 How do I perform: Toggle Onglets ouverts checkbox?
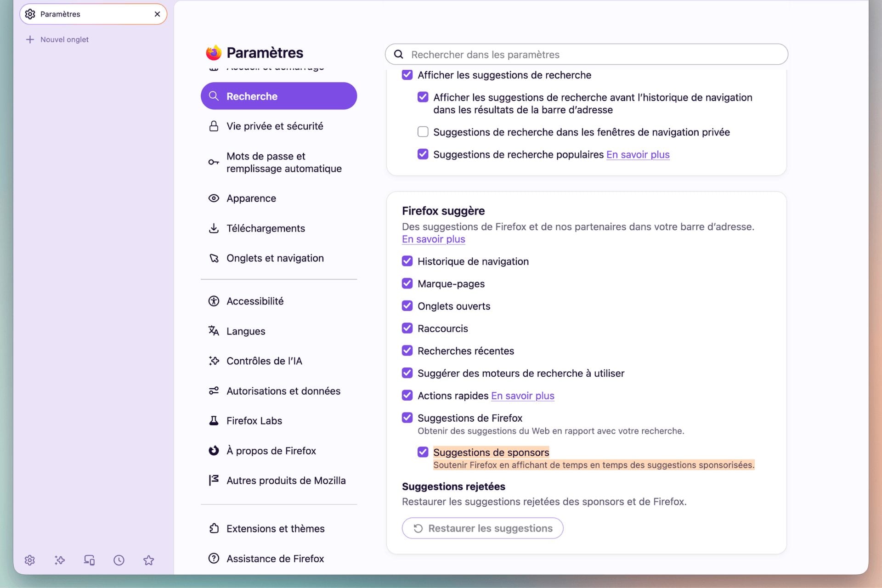tap(407, 306)
